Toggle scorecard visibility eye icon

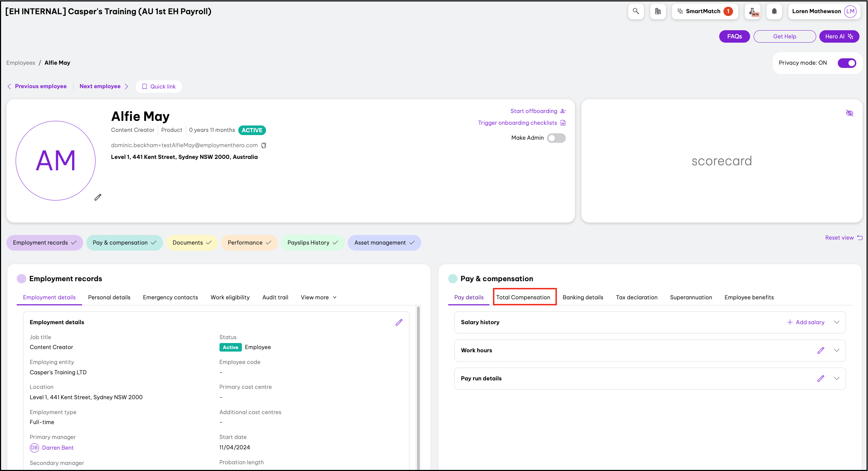(849, 113)
